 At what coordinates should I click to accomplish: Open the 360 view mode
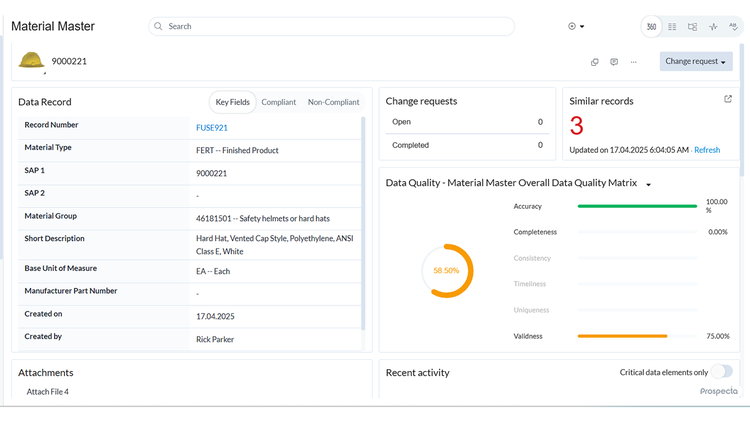point(651,27)
